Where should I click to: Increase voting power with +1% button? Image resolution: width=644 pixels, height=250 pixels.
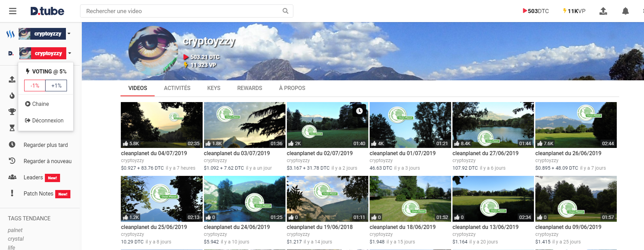56,86
